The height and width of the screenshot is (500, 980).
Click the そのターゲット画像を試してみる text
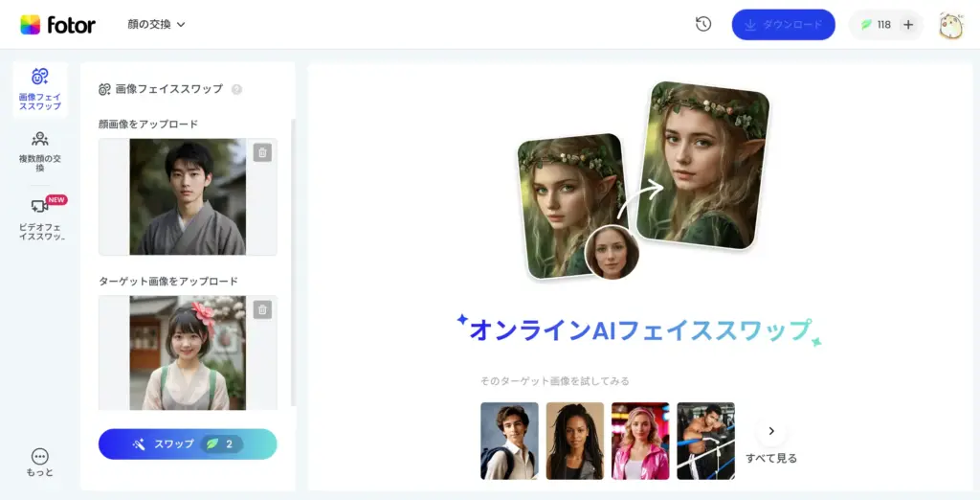coord(555,380)
